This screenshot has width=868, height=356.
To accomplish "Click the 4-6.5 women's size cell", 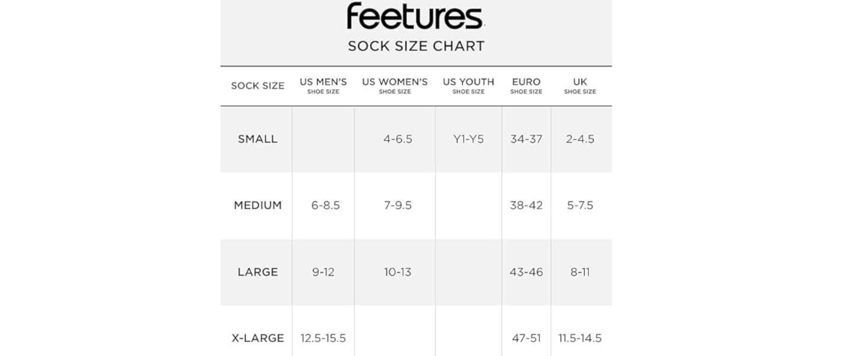I will point(397,139).
